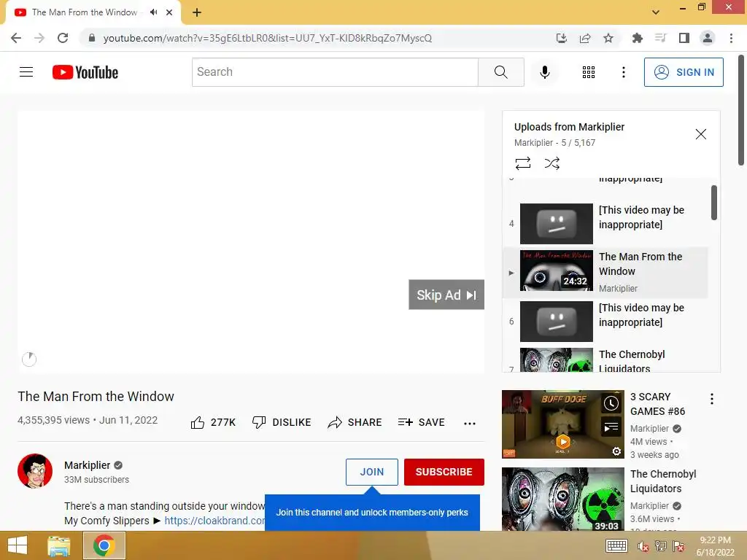Click the browser Back arrow
The height and width of the screenshot is (560, 747).
tap(16, 38)
